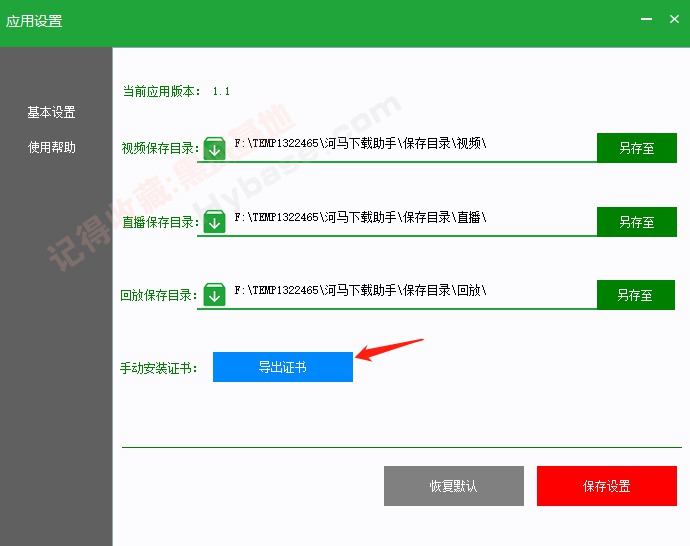Click the 当前应用版本 label

pos(161,91)
